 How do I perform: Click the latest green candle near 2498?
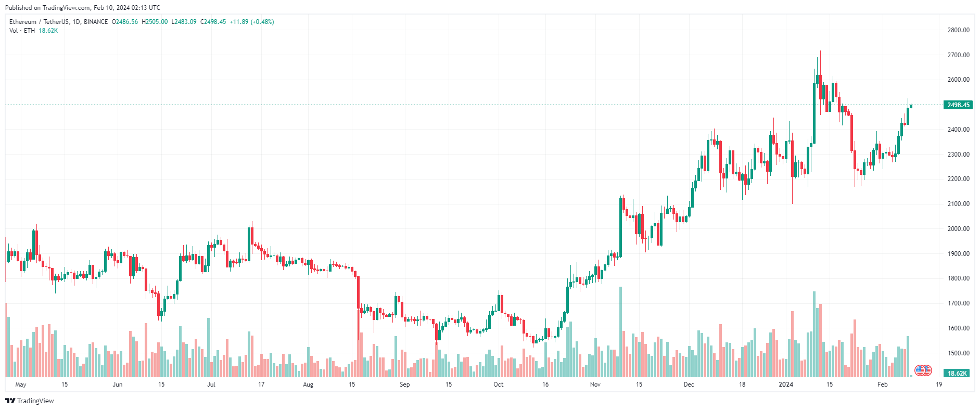click(911, 106)
